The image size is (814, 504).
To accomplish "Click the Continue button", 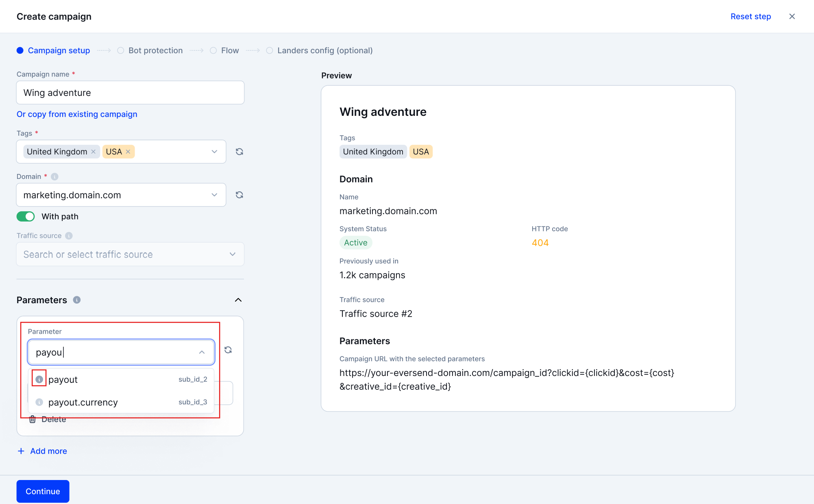I will pos(43,491).
